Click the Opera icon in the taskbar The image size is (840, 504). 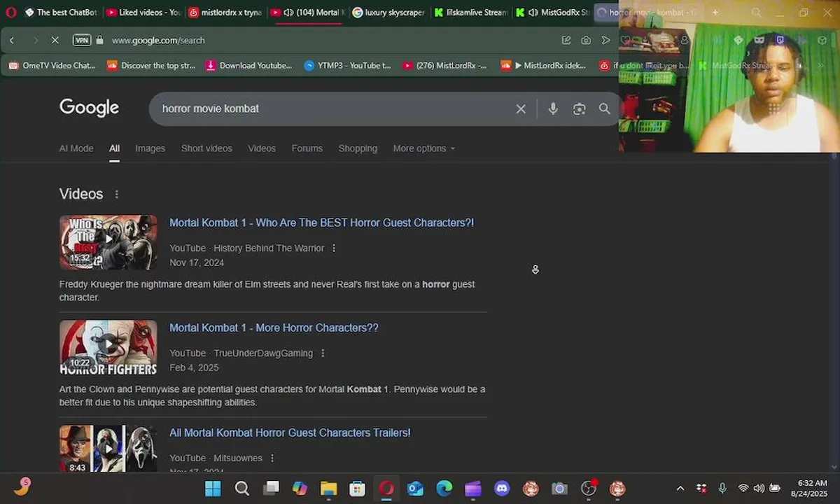click(386, 489)
